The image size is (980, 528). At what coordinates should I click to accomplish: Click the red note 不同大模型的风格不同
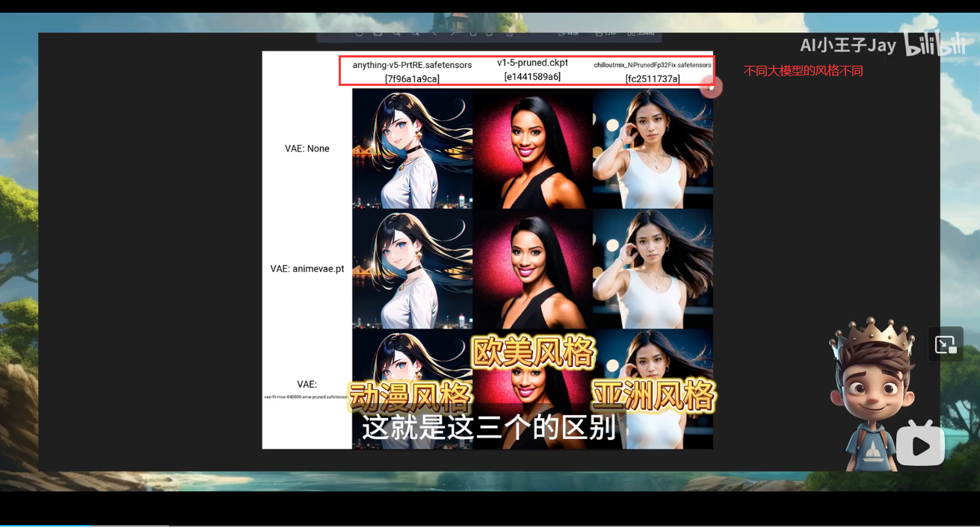pyautogui.click(x=803, y=71)
